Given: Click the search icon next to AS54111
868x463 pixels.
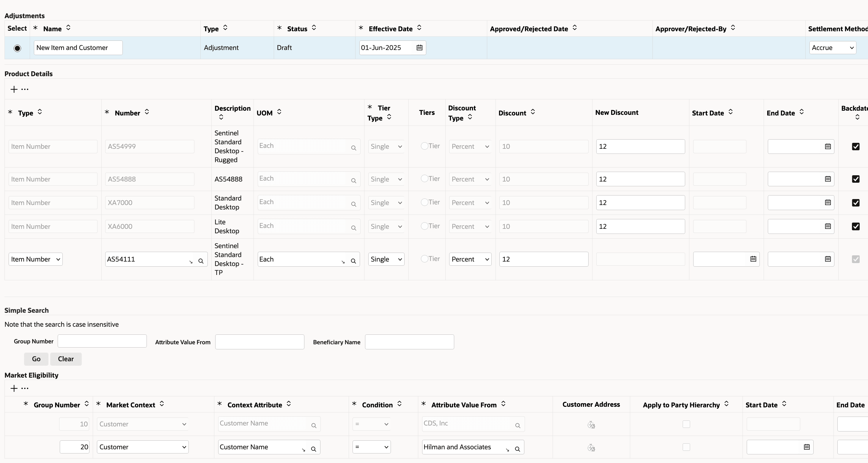Looking at the screenshot, I should coord(201,261).
